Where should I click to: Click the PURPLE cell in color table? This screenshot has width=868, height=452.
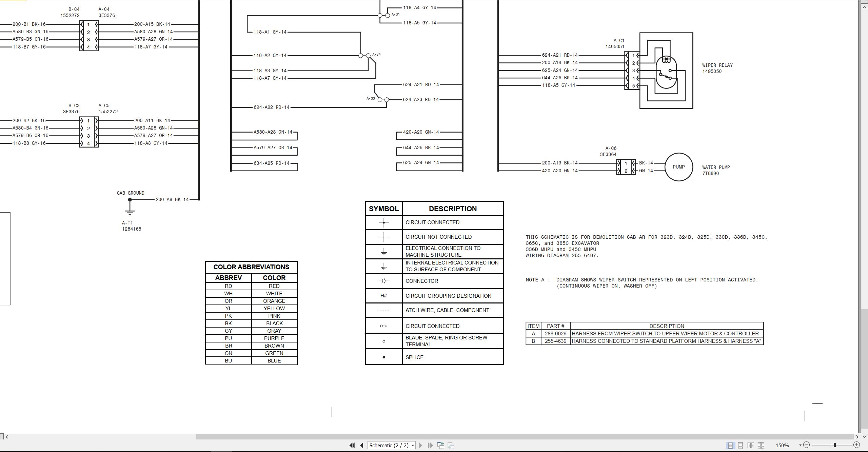point(274,338)
